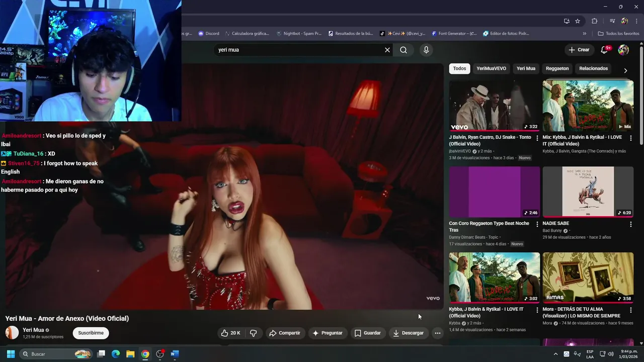Select the YeriMuaVEVO filter chip
Viewport: 644px width, 362px height.
point(491,68)
